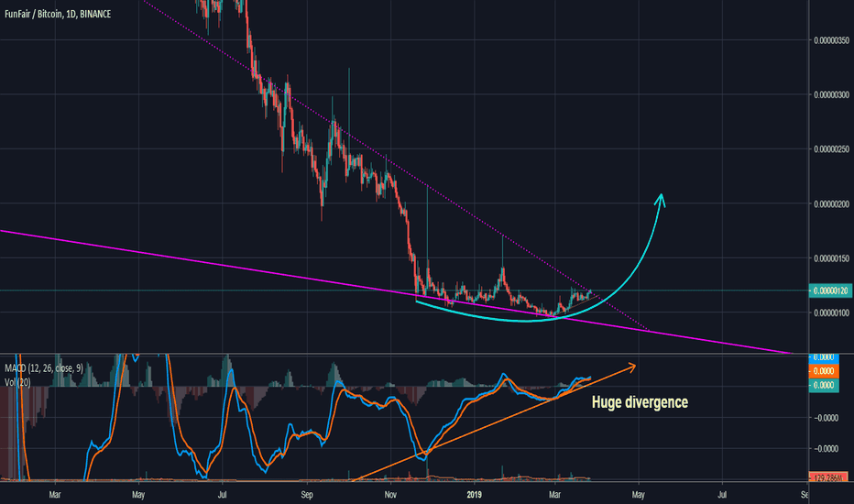Select the orange divergence arrow in MACD pane
854x504 pixels.
pyautogui.click(x=494, y=422)
